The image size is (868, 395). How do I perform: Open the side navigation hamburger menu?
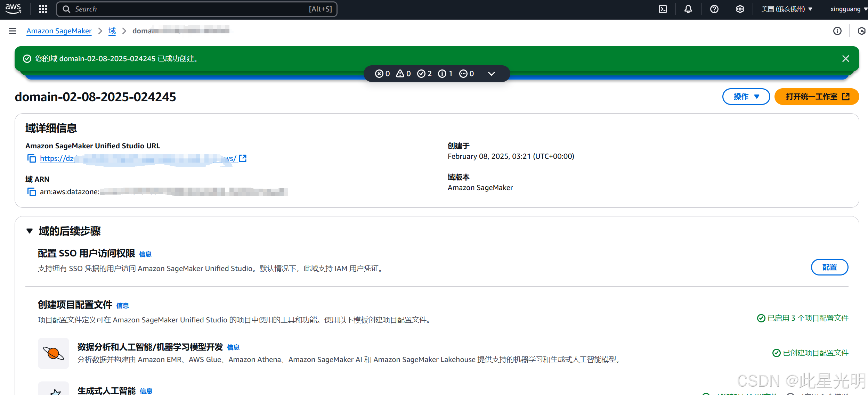coord(13,31)
